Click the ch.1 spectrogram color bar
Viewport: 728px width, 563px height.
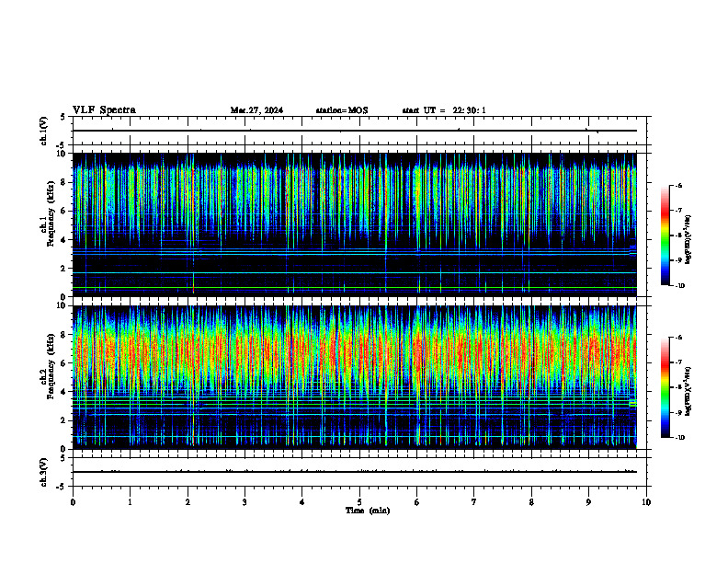pos(665,236)
